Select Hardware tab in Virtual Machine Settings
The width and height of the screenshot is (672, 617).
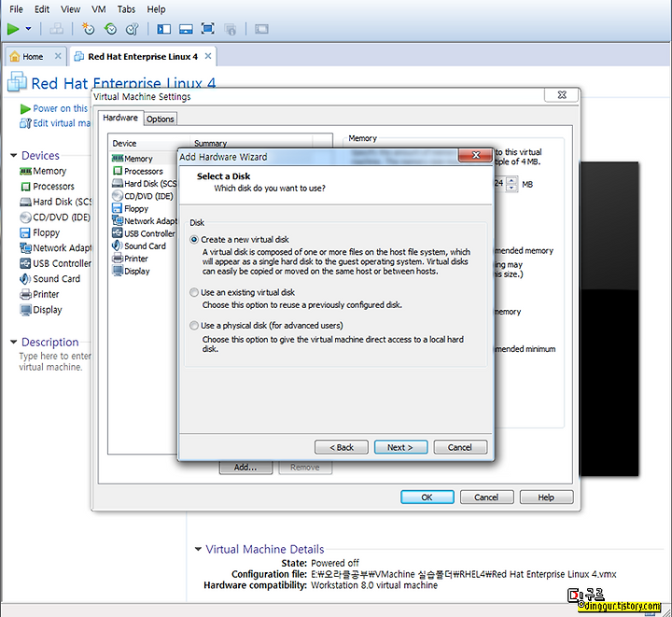120,118
